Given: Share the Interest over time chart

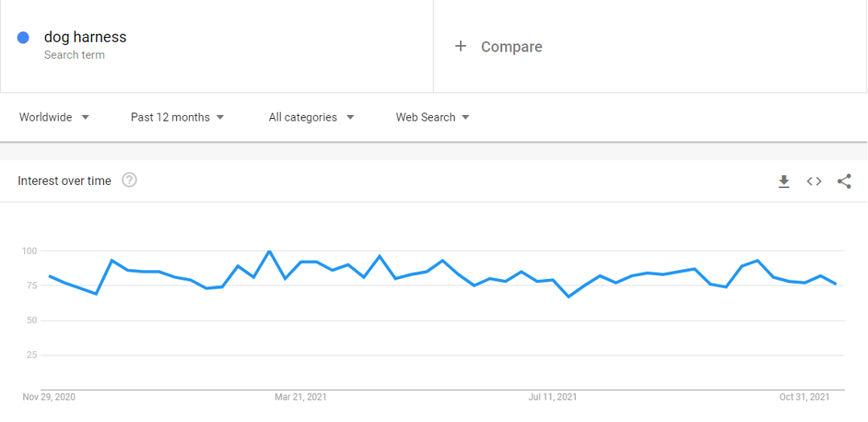Looking at the screenshot, I should pos(844,182).
